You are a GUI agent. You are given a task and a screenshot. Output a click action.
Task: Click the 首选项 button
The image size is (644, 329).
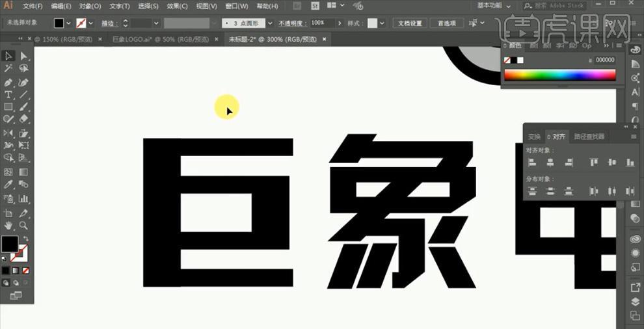coord(447,23)
